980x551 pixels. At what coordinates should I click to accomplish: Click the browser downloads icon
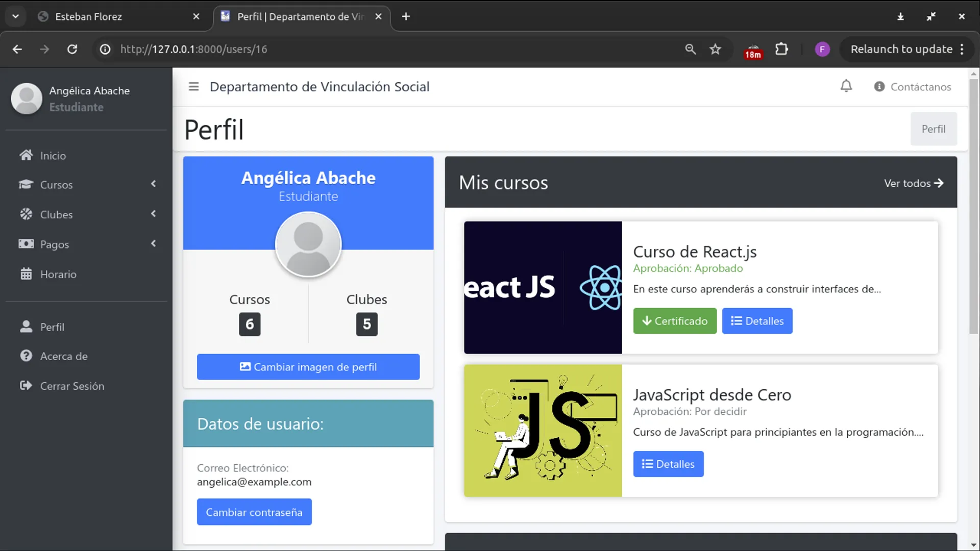point(900,16)
